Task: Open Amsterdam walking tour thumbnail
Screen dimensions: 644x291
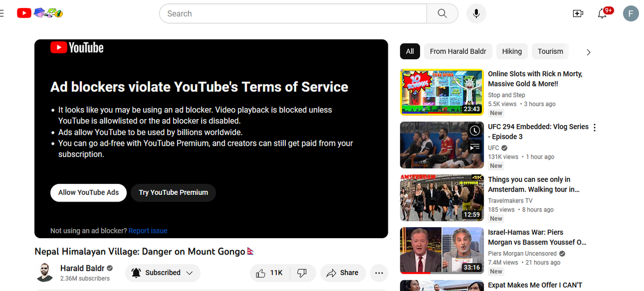Action: [442, 198]
